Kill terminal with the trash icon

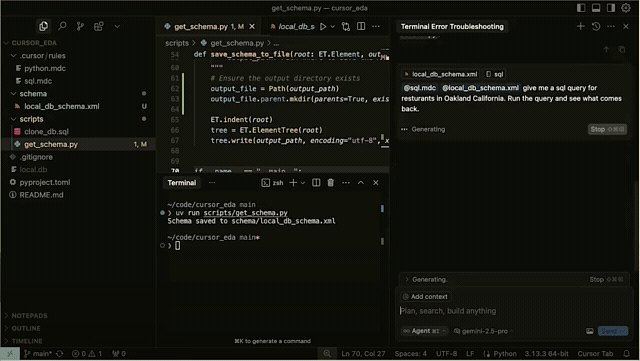[x=331, y=183]
